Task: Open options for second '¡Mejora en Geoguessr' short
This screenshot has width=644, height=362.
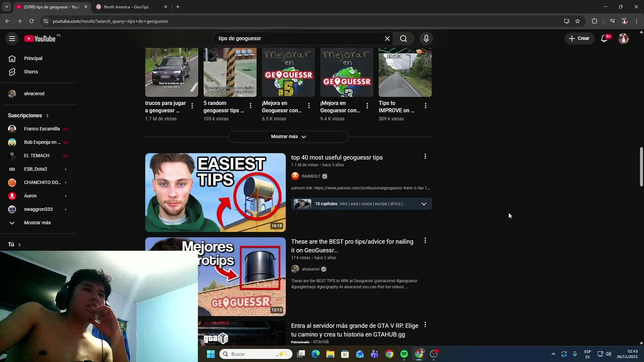Action: click(367, 106)
